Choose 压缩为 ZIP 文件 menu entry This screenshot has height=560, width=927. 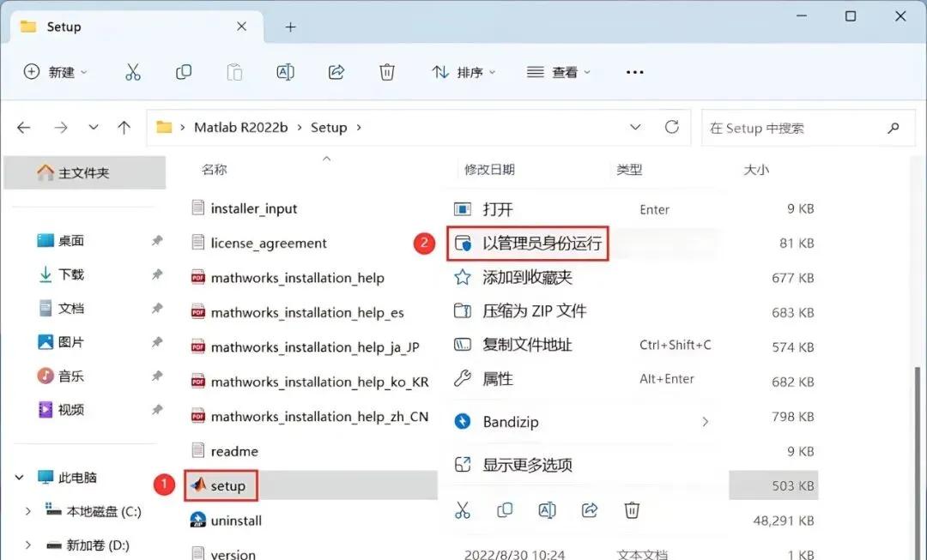583,310
